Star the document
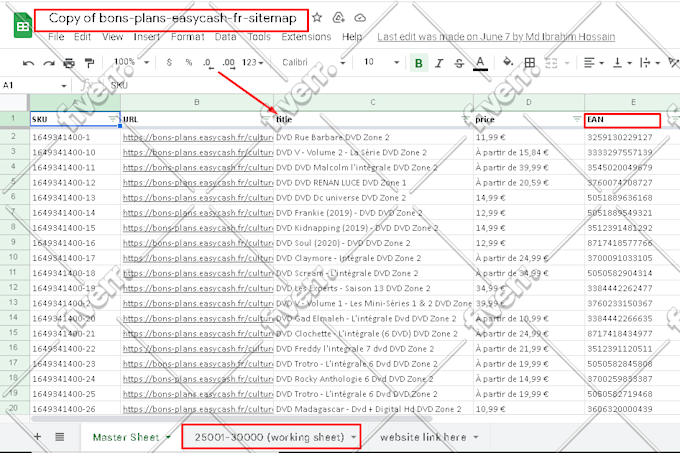Viewport: 680px width, 453px height. [x=317, y=18]
